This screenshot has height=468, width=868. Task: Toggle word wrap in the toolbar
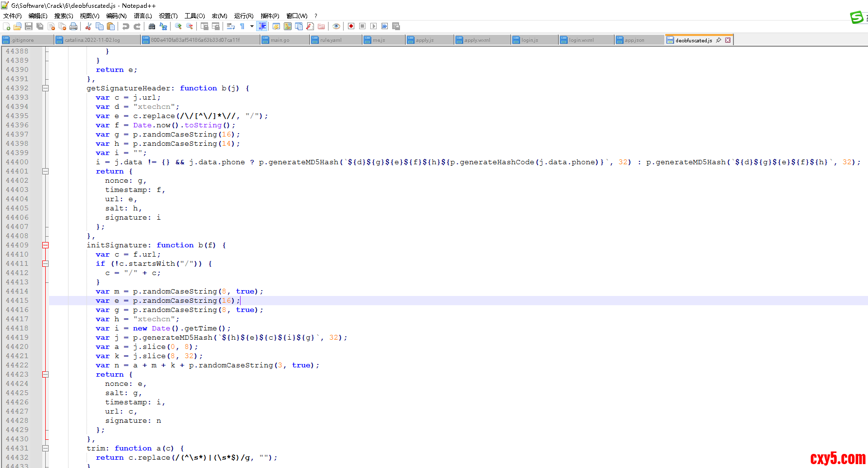(231, 26)
